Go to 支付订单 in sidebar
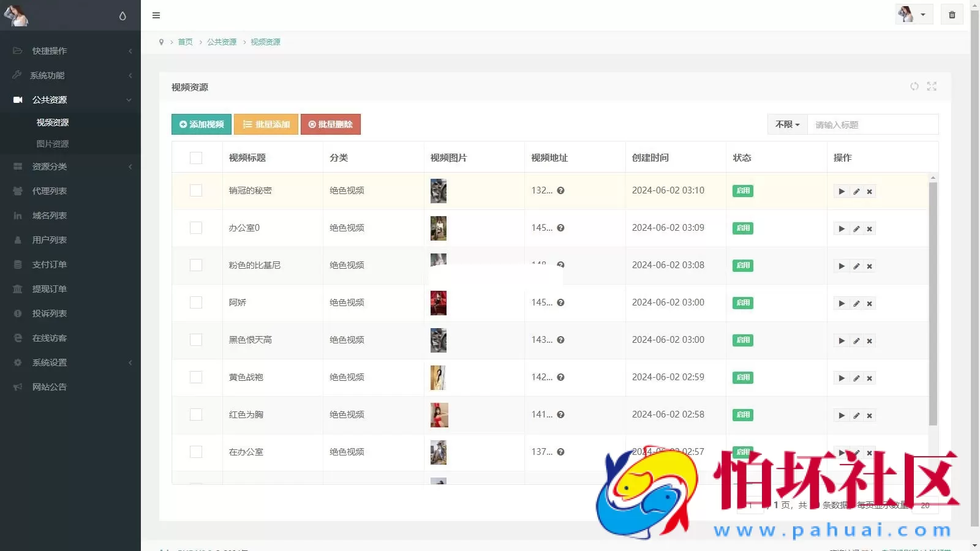 [x=50, y=264]
